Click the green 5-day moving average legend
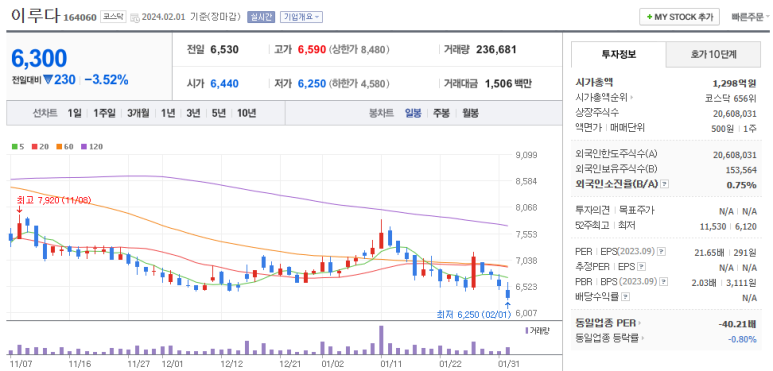This screenshot has height=371, width=773. tap(18, 146)
